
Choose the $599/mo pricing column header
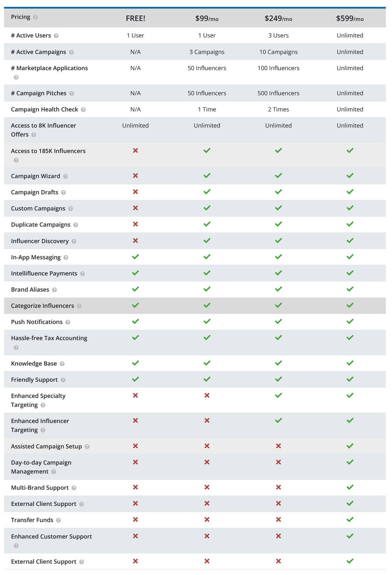(350, 18)
